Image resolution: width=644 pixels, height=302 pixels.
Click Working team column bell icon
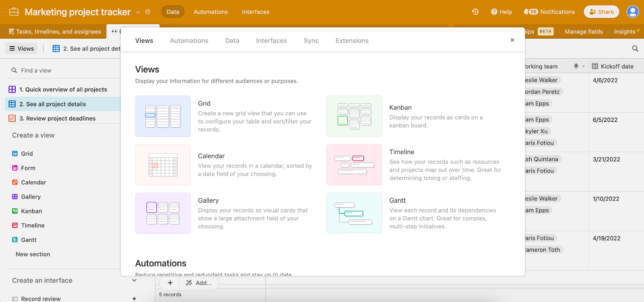576,66
